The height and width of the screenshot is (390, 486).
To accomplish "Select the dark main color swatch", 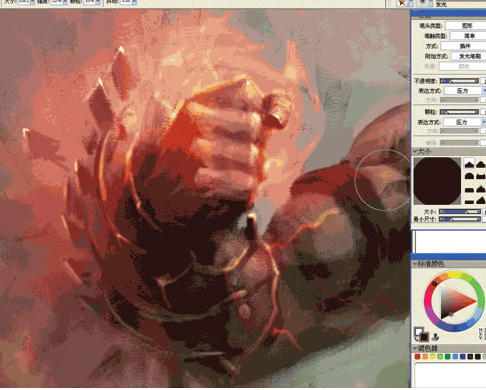I will (424, 337).
